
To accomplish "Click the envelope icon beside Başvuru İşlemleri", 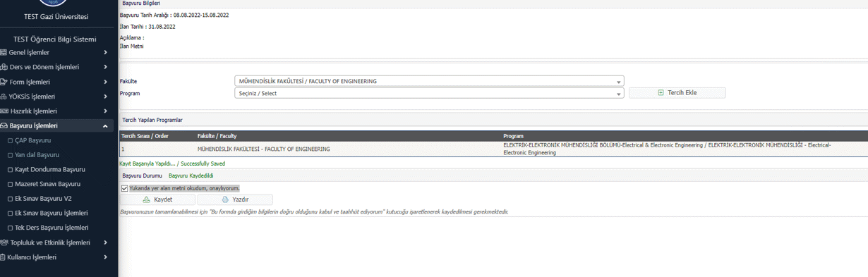I will pos(4,126).
